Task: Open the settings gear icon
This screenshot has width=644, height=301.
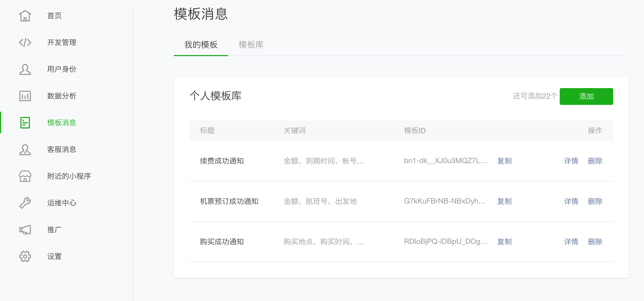Action: point(25,256)
